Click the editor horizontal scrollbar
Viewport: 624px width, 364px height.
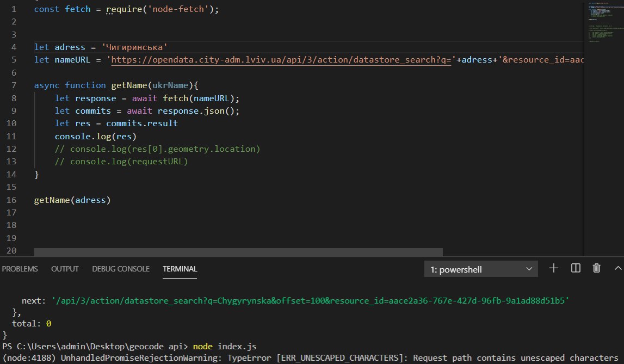[x=238, y=252]
